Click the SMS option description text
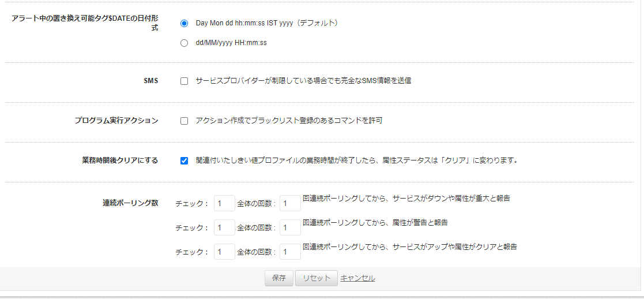The height and width of the screenshot is (299, 644). (303, 81)
